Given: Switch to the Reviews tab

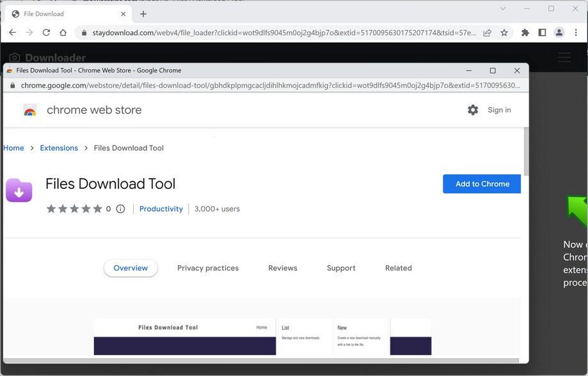Looking at the screenshot, I should 282,268.
